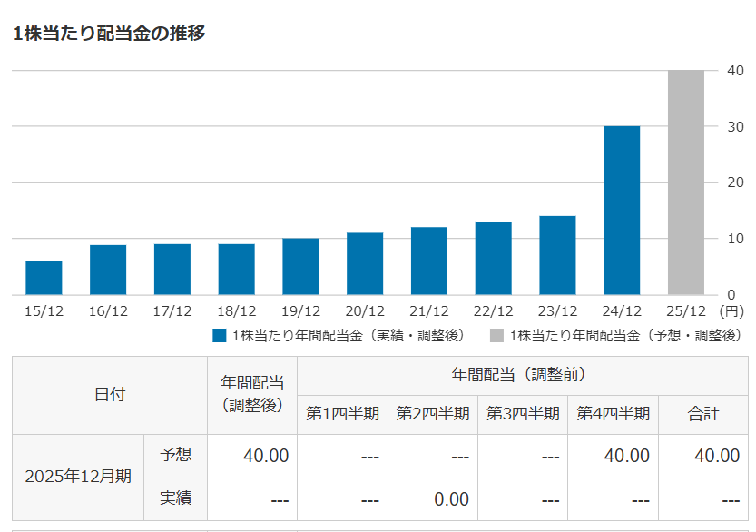Click the 合計 column header
Screen dimensions: 756x532
tap(703, 414)
